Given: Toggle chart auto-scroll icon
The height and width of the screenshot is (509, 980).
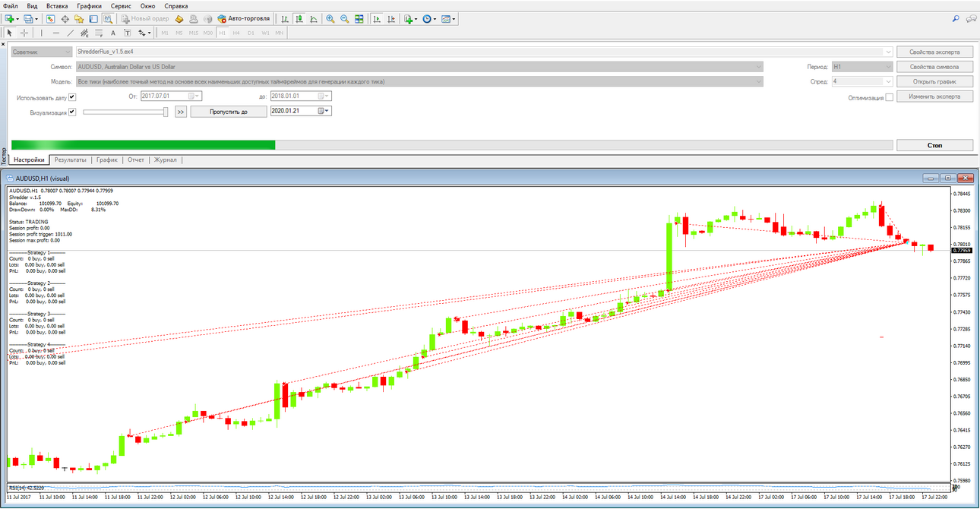Looking at the screenshot, I should (376, 18).
